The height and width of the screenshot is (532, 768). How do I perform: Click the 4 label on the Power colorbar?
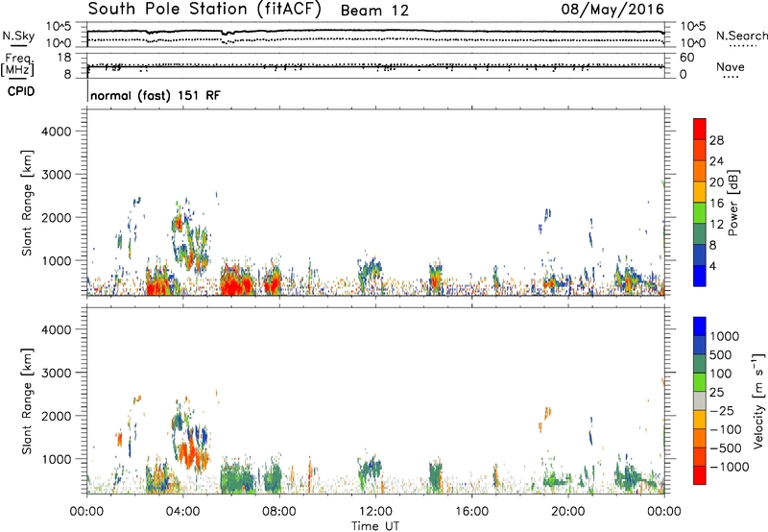(x=713, y=267)
